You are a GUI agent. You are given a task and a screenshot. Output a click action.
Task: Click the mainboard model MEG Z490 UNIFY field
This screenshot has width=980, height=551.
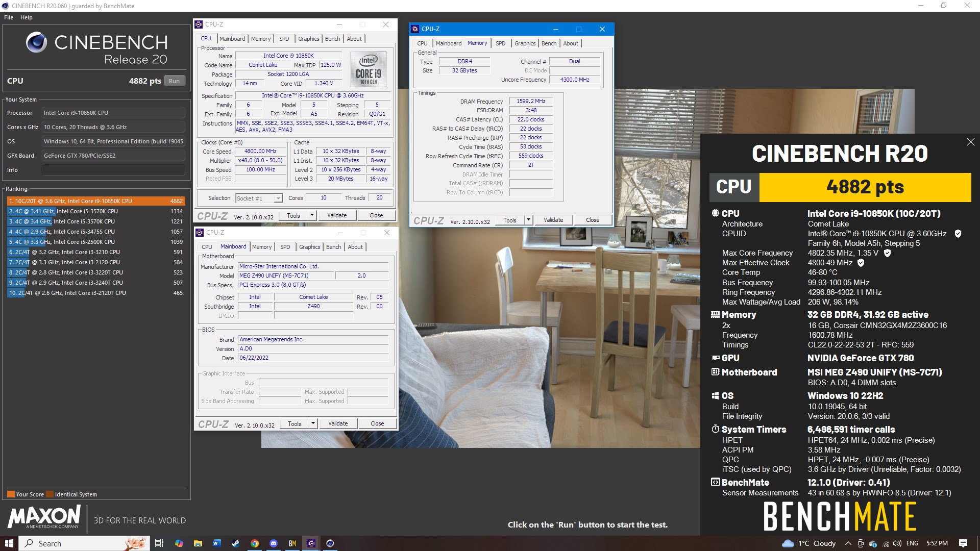(286, 275)
